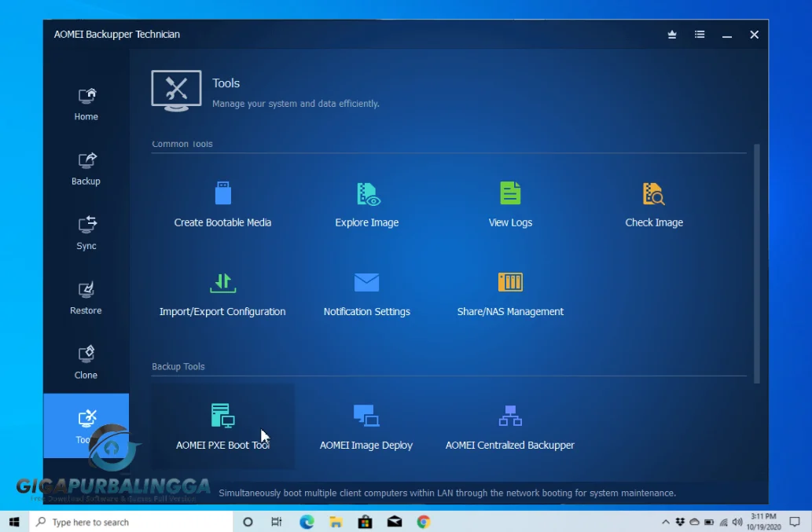Launch Microsoft Edge from taskbar
The image size is (812, 532).
307,522
